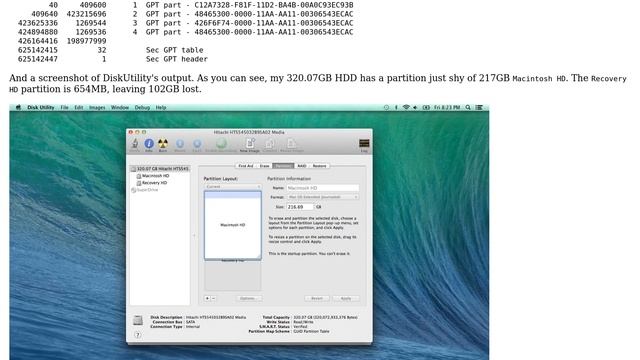The height and width of the screenshot is (360, 640).
Task: Click the Size field showing 216.69
Action: coord(300,207)
